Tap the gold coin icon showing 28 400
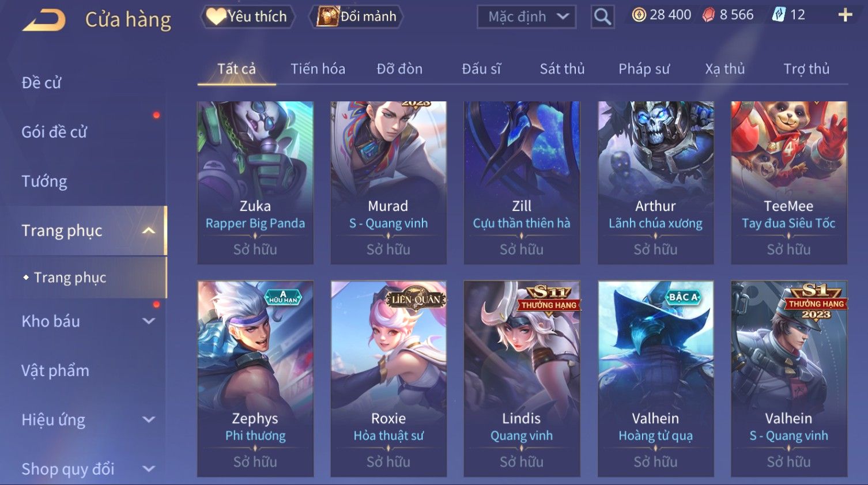Viewport: 868px width, 485px height. tap(639, 15)
